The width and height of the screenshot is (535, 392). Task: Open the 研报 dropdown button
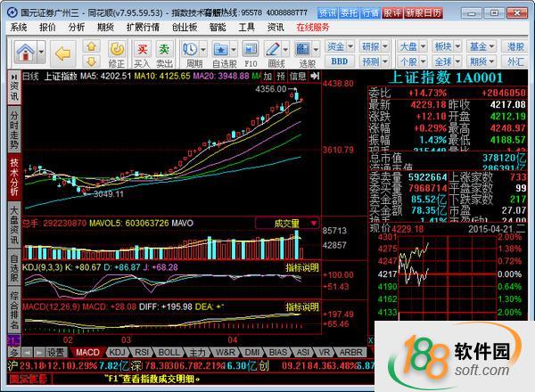pyautogui.click(x=374, y=46)
